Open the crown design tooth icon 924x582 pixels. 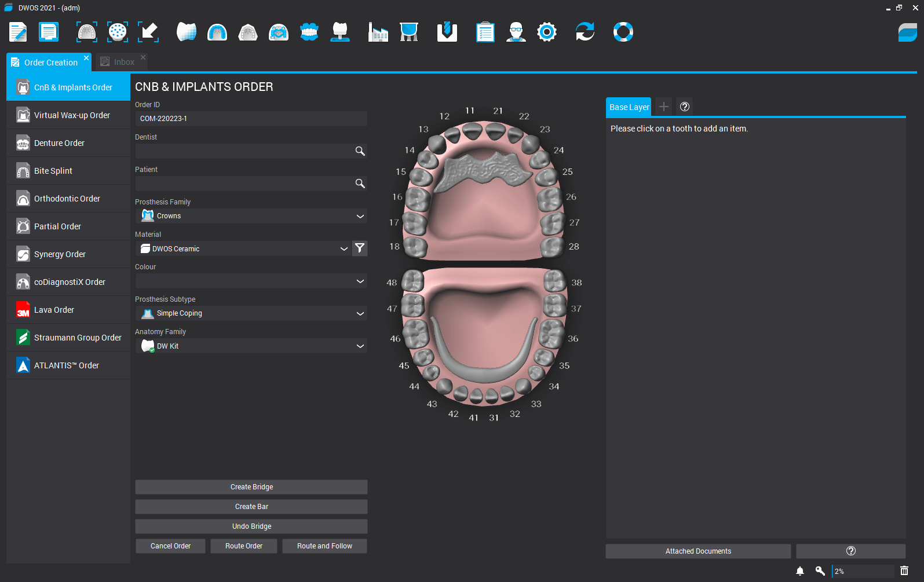(x=187, y=32)
